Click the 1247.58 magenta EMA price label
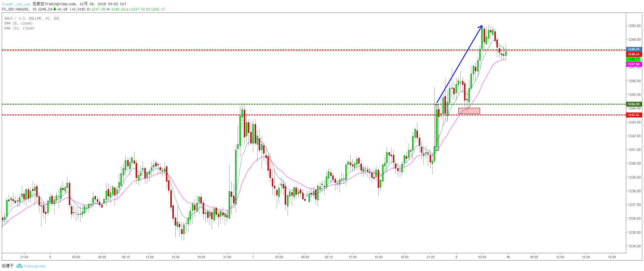This screenshot has height=271, width=644. (634, 64)
